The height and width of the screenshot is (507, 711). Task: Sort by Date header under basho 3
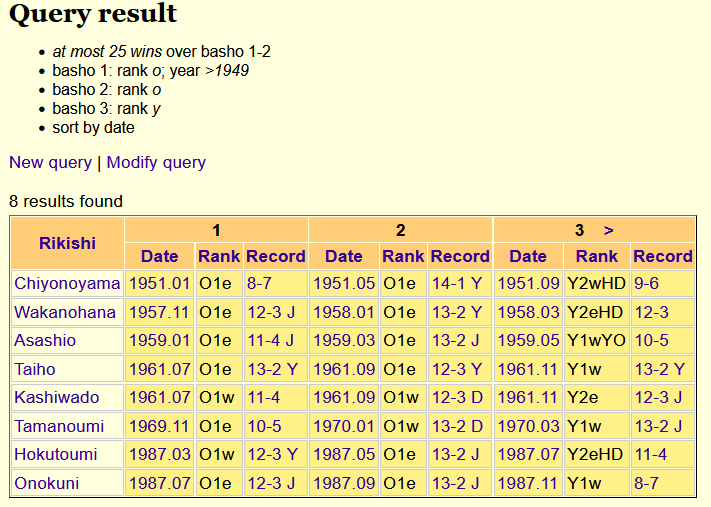click(528, 256)
